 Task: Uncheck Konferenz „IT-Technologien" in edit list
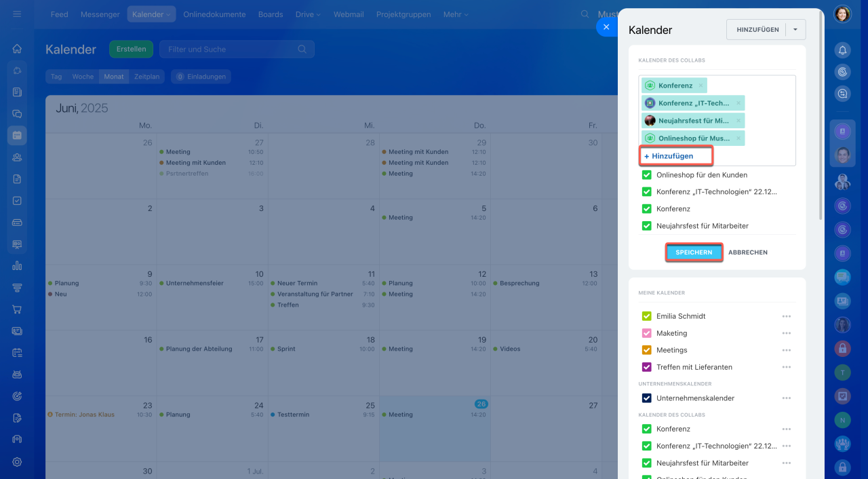pyautogui.click(x=646, y=192)
